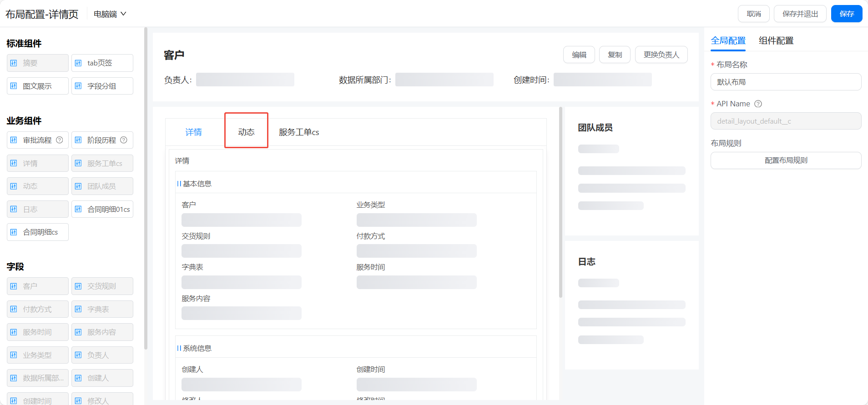
Task: Click the 编辑 button in header
Action: tap(579, 55)
